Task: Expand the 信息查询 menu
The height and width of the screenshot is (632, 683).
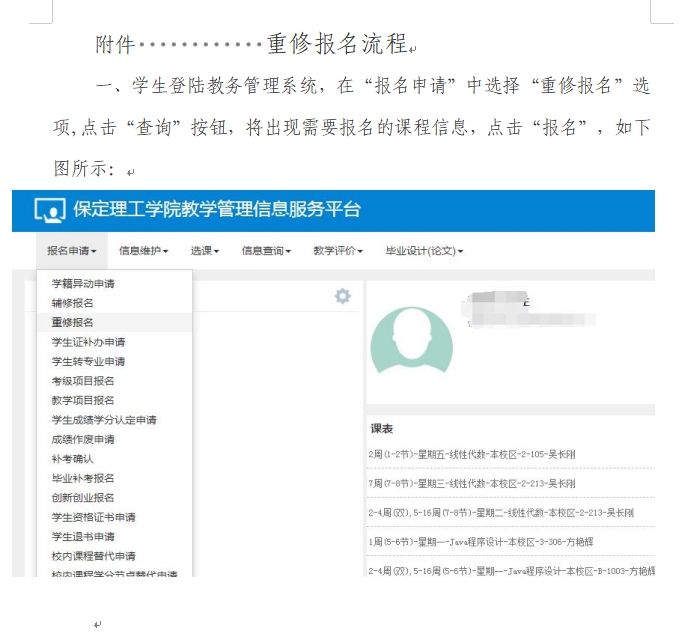Action: (266, 251)
